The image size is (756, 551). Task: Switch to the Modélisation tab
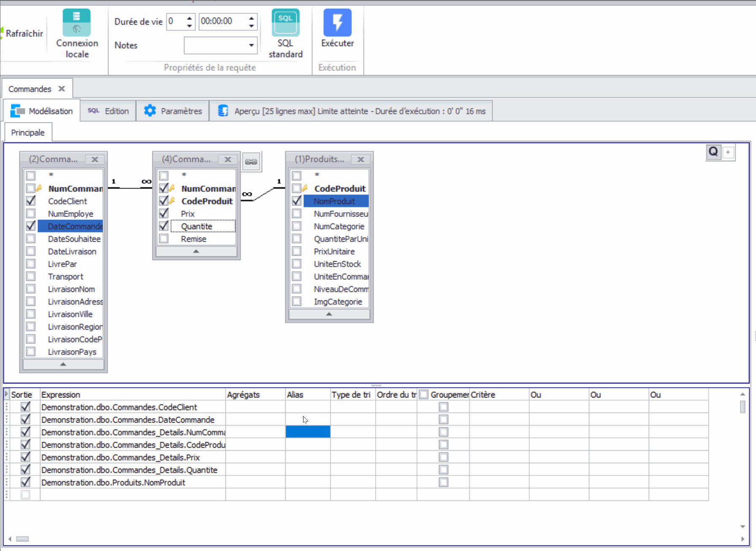[41, 111]
